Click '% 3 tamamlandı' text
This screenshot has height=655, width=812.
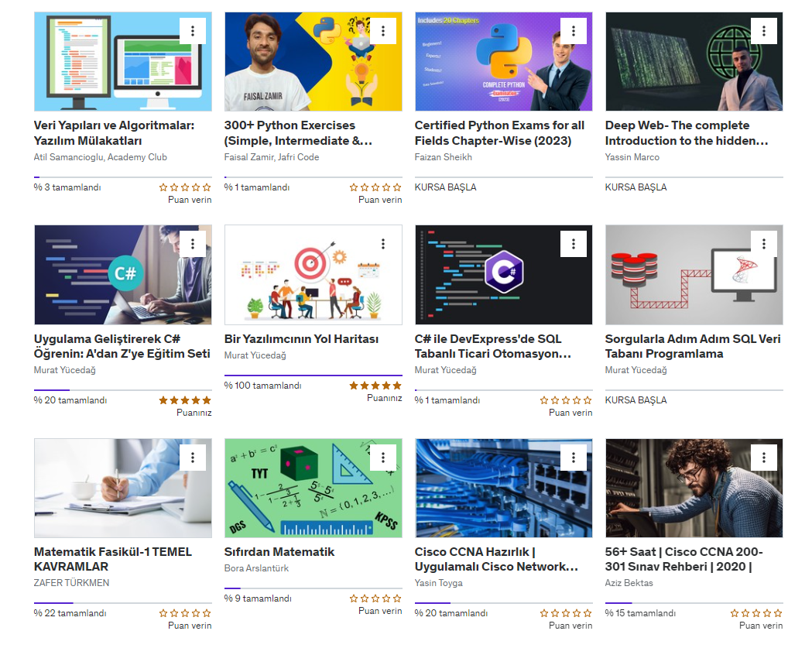(x=67, y=187)
